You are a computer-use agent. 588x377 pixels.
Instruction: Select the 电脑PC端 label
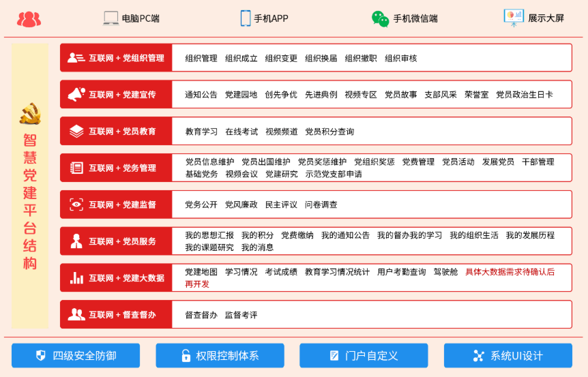pyautogui.click(x=141, y=18)
